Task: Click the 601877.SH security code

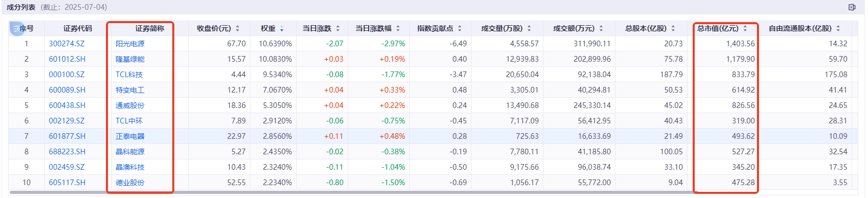Action: click(67, 136)
